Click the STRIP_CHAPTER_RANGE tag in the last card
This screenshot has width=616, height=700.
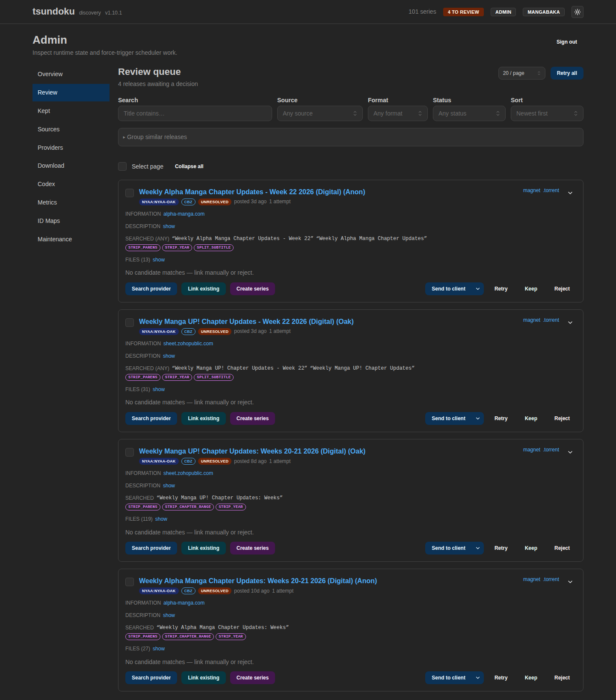click(188, 636)
